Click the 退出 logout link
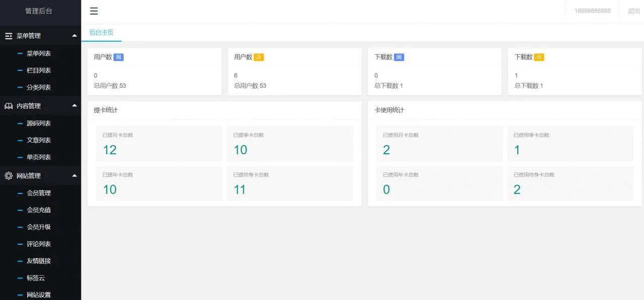 tap(633, 11)
